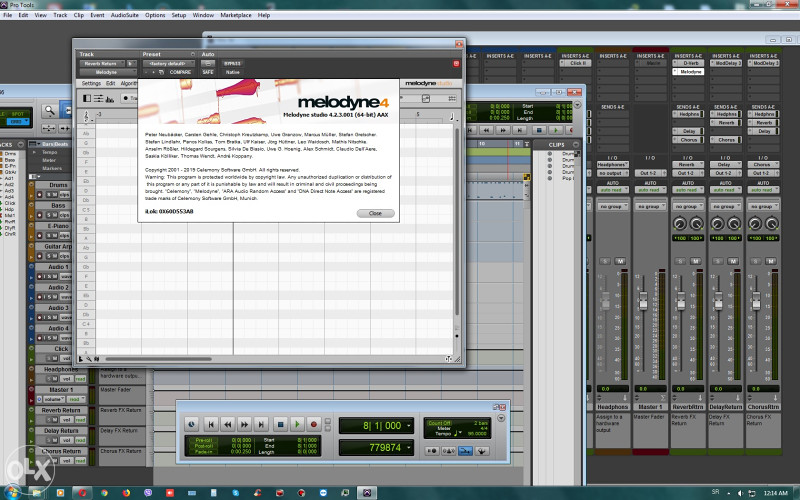Open sub counter 779874 format dropdown
The width and height of the screenshot is (800, 500).
[x=409, y=447]
